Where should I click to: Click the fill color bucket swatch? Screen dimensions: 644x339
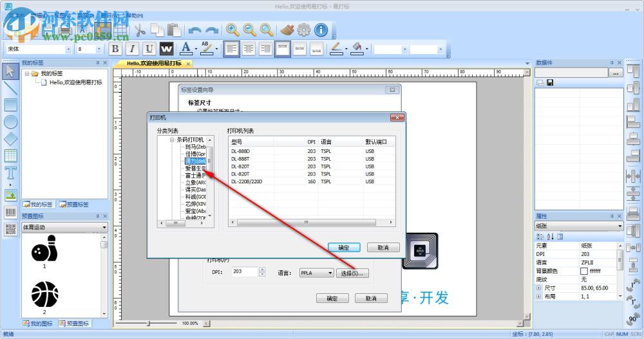[357, 49]
